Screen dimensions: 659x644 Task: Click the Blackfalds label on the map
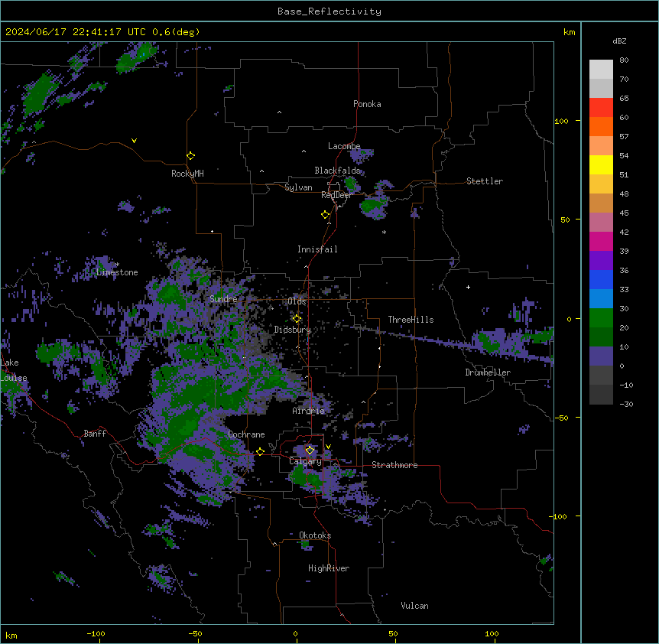(337, 171)
